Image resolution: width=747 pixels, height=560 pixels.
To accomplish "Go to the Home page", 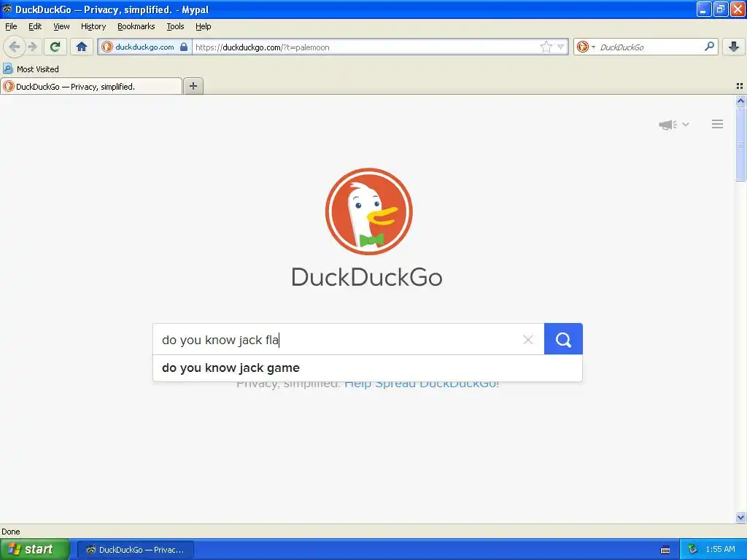I will point(82,47).
